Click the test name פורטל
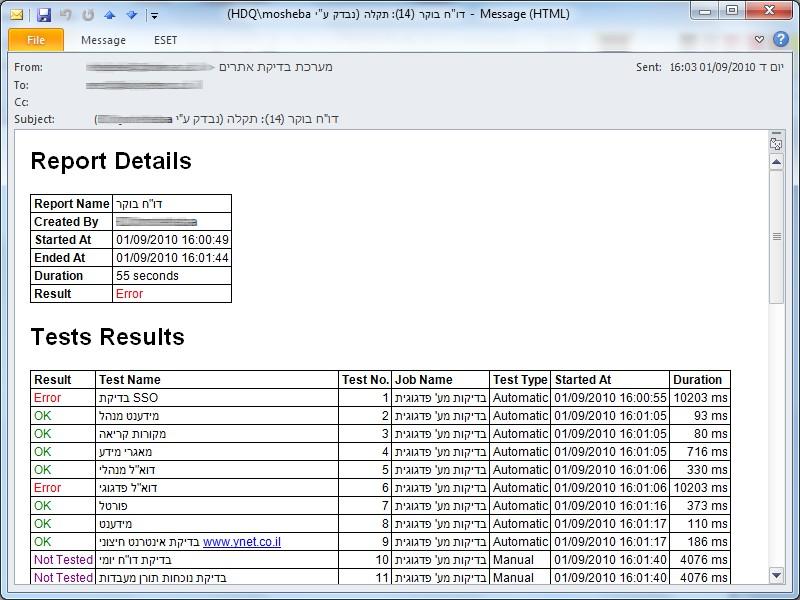This screenshot has width=800, height=600. (113, 506)
